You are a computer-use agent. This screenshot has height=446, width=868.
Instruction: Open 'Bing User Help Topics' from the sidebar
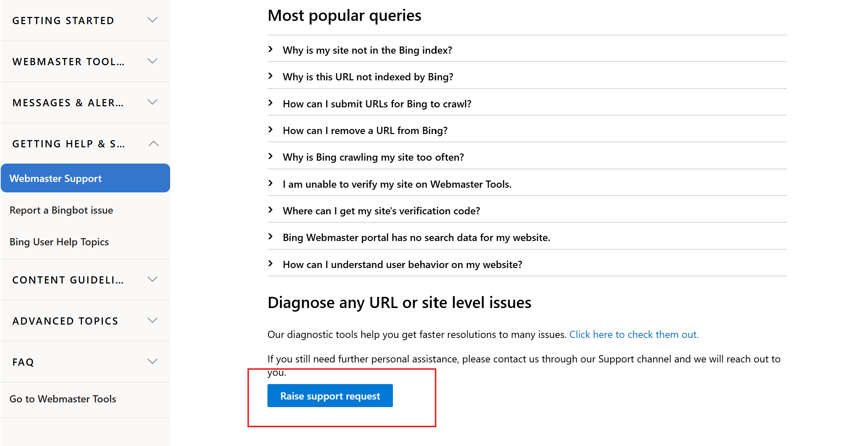coord(59,241)
